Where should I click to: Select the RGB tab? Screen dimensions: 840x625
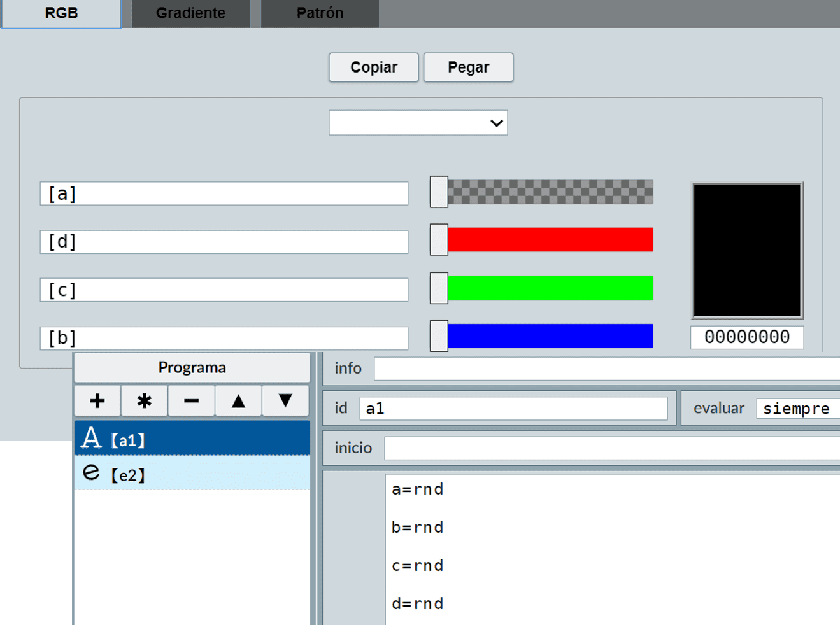coord(61,13)
